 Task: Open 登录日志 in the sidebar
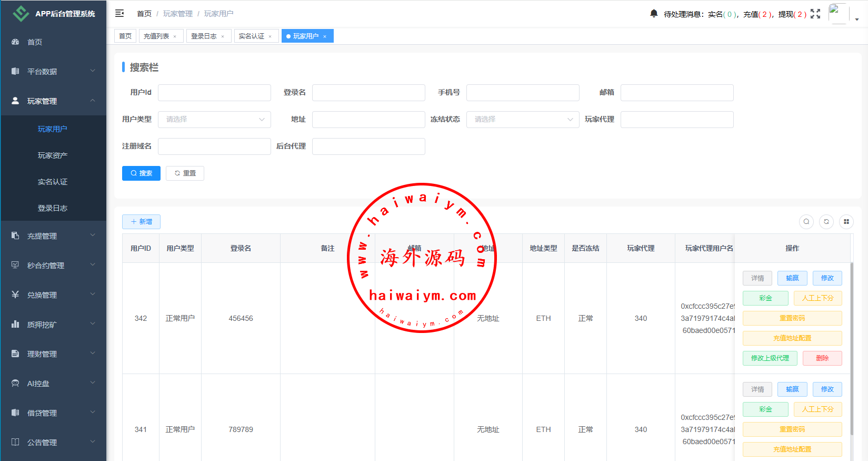[x=53, y=208]
